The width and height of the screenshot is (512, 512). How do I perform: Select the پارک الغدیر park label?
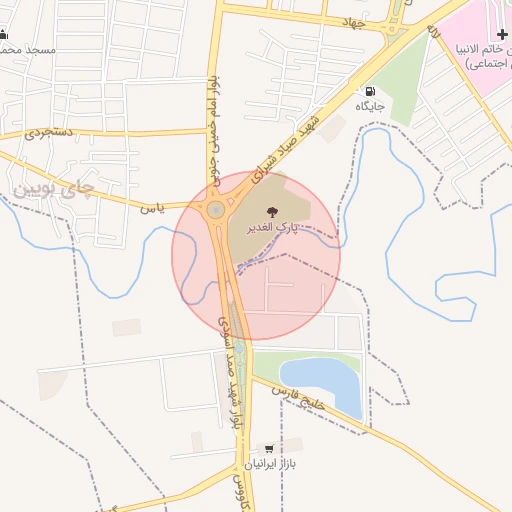[x=272, y=228]
